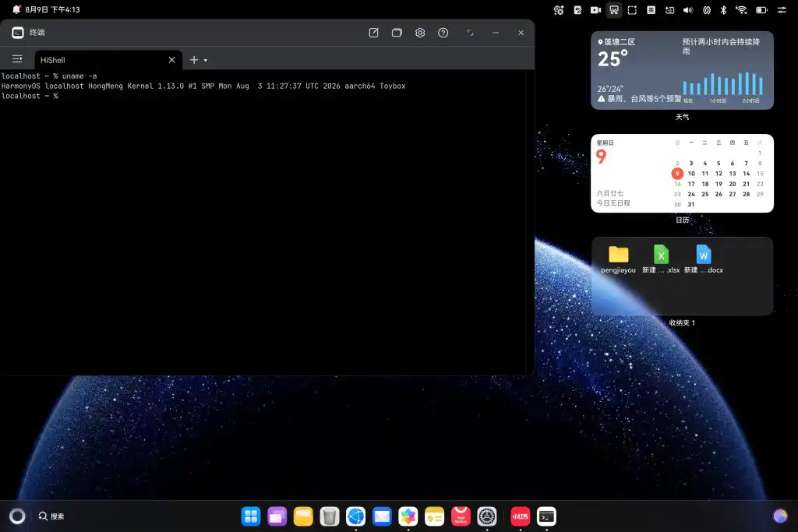Open terminal in new window icon

[373, 33]
